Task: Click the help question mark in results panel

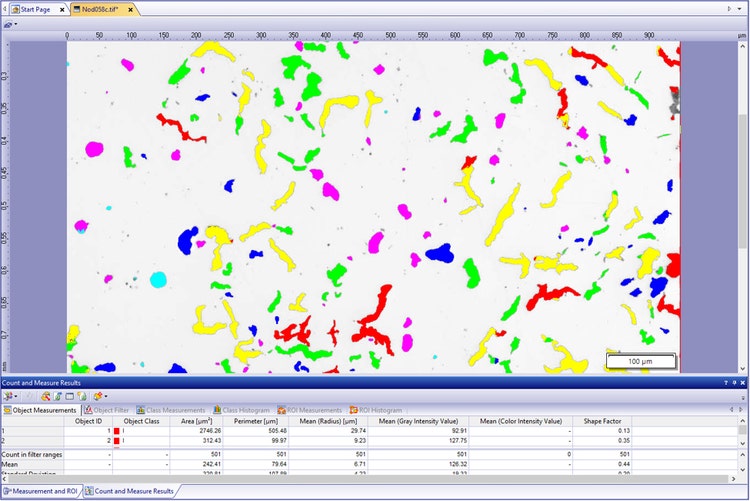Action: pos(725,382)
